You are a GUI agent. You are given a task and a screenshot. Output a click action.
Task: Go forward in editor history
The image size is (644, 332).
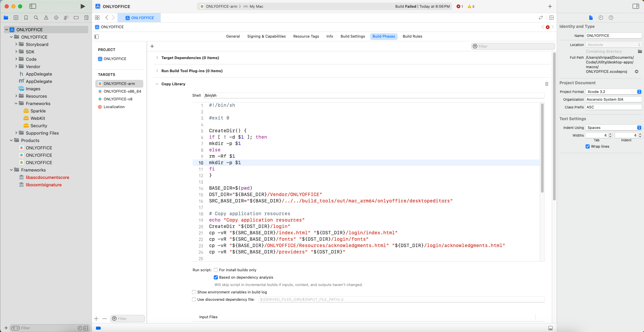[113, 18]
